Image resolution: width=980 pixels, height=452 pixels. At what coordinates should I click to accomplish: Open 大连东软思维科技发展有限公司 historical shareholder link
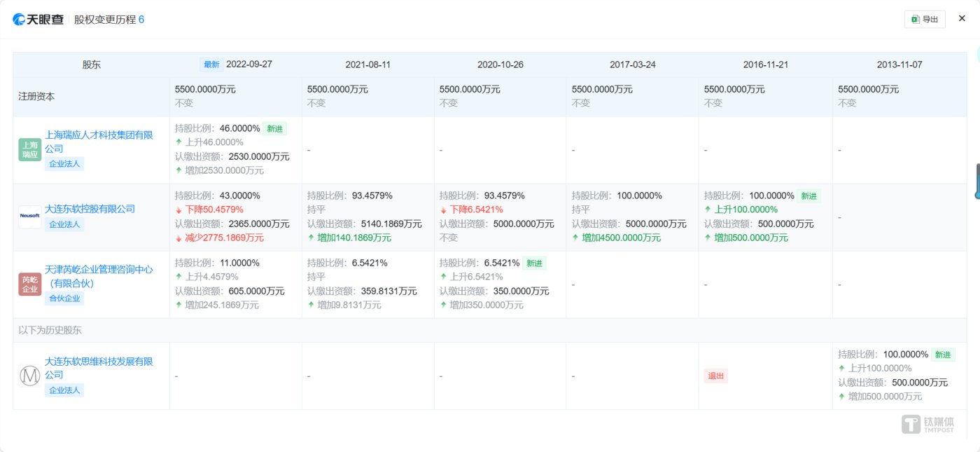coord(99,369)
